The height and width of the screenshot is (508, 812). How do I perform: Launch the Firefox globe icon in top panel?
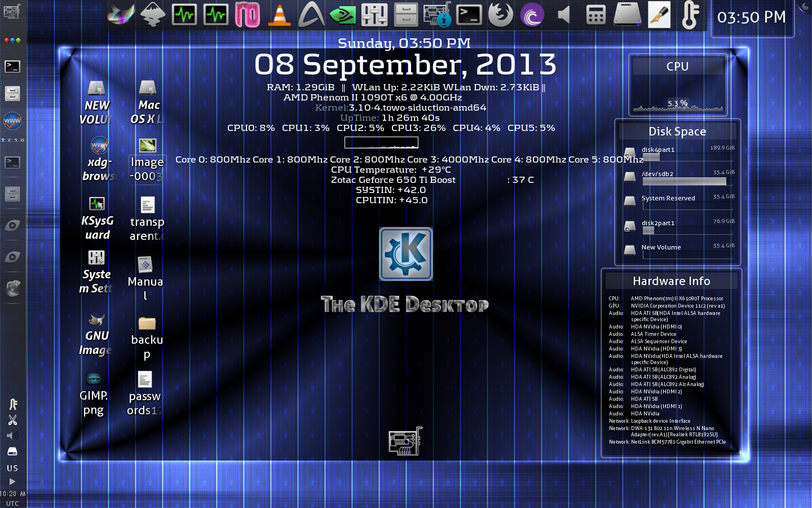[x=500, y=15]
